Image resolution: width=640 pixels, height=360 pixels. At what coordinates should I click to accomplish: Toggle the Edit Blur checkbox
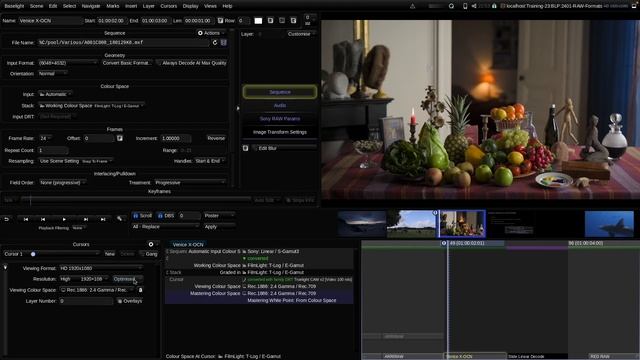[x=256, y=148]
